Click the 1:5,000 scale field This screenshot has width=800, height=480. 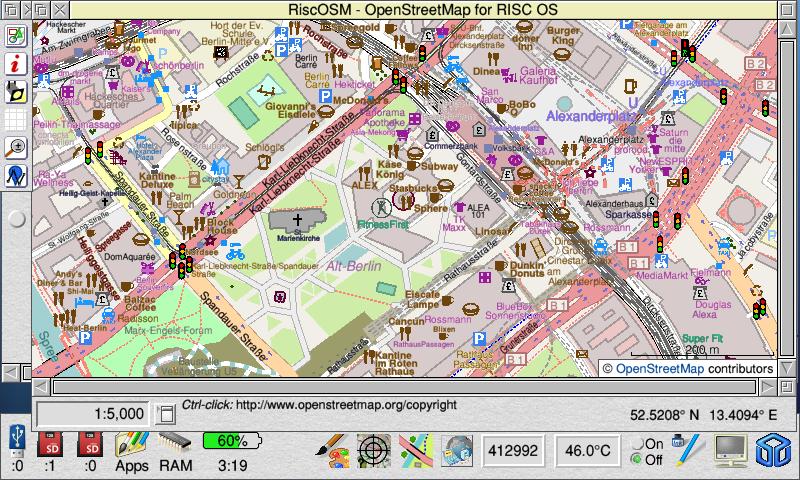point(94,413)
